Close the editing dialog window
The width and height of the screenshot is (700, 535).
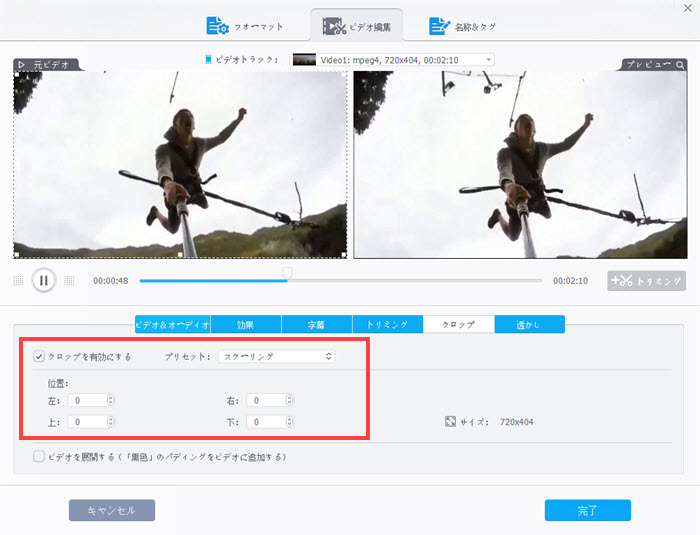point(688,8)
